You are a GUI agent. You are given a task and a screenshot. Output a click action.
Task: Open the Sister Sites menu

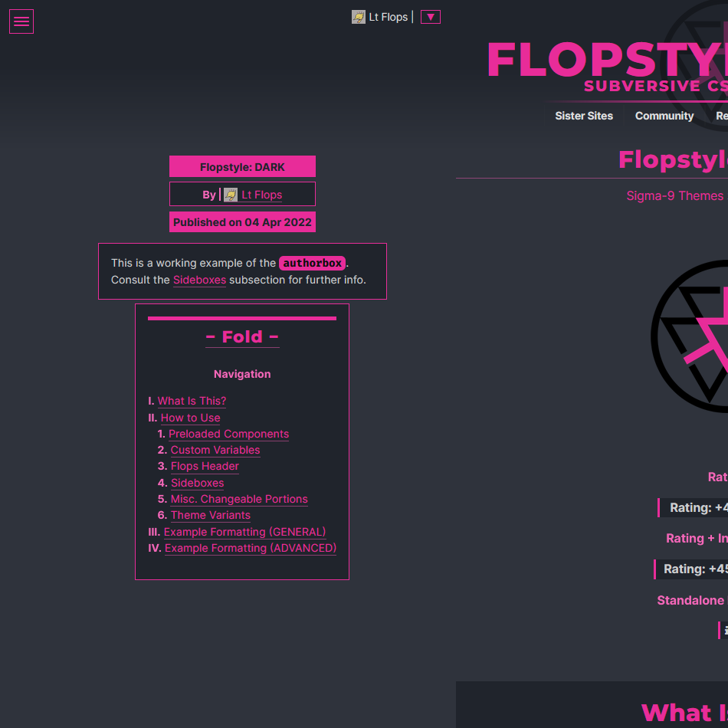coord(584,116)
